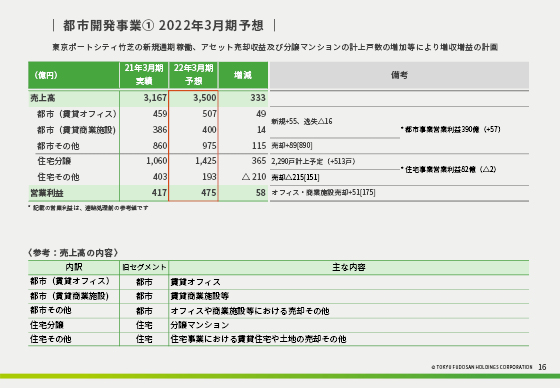Image resolution: width=560 pixels, height=388 pixels.
Task: Click the value '3,167' in the 売上高 row
Action: [x=155, y=98]
